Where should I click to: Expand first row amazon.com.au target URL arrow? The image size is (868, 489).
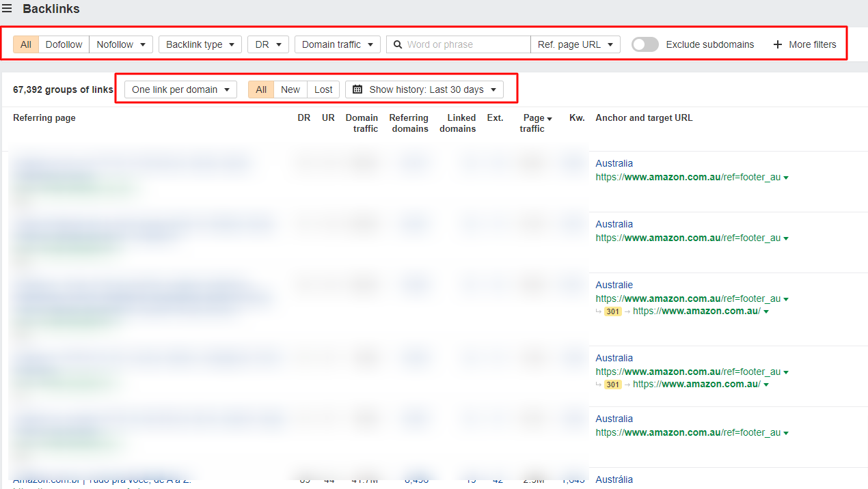[786, 178]
